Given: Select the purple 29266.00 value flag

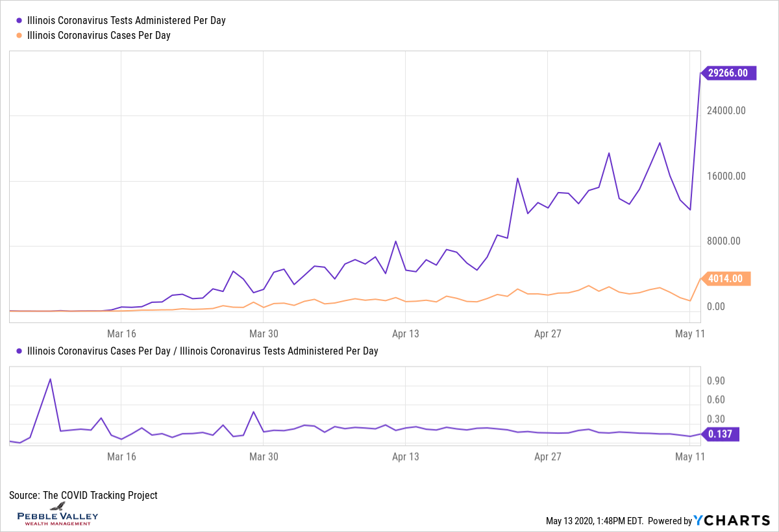Looking at the screenshot, I should (730, 73).
